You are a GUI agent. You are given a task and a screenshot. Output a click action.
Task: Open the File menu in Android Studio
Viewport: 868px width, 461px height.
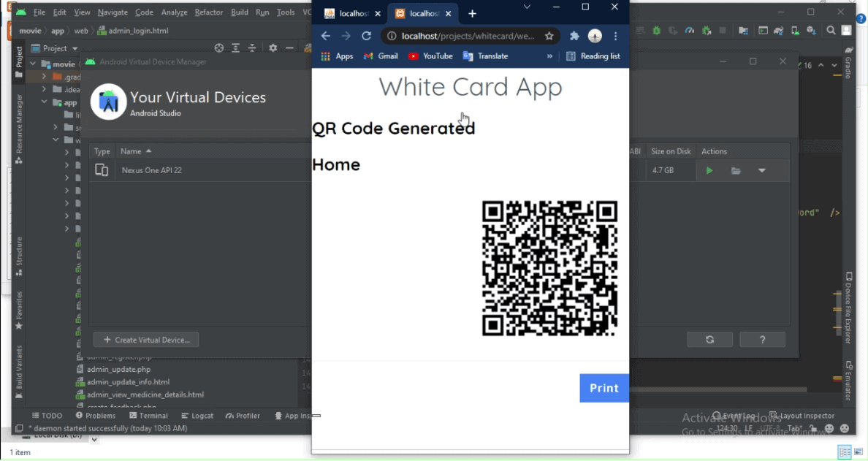(x=39, y=12)
